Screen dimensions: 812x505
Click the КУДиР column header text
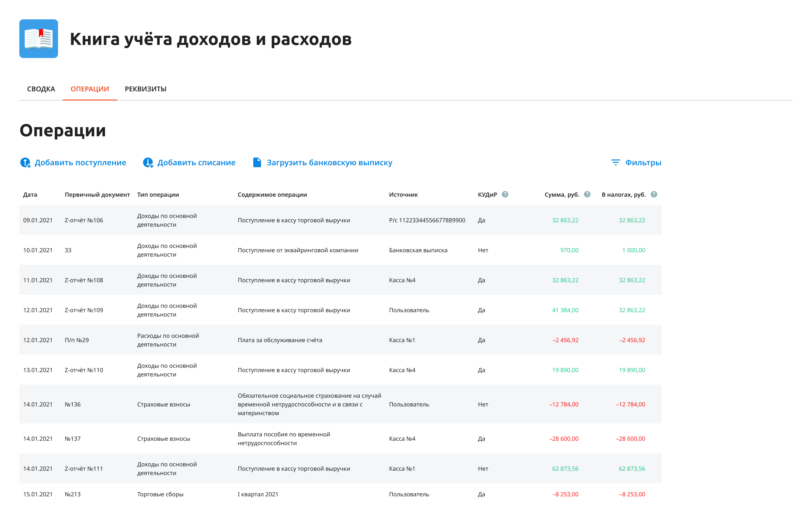pos(487,195)
